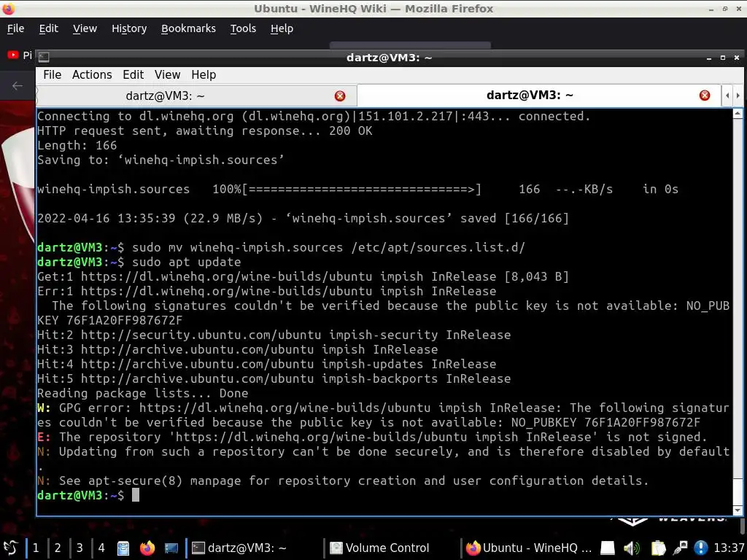Open the Firefox View menu
Viewport: 747px width, 560px height.
[85, 28]
